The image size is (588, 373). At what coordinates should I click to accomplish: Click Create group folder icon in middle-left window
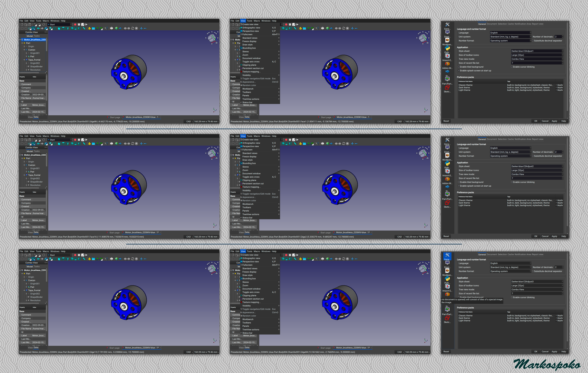click(93, 144)
